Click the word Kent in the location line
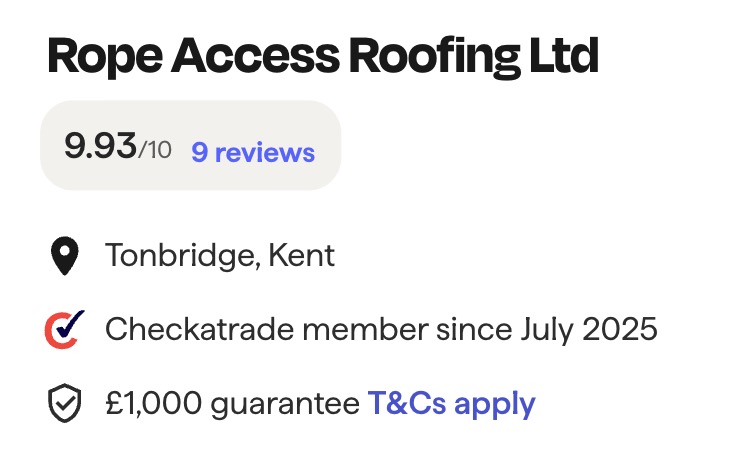The height and width of the screenshot is (472, 731). [x=304, y=256]
